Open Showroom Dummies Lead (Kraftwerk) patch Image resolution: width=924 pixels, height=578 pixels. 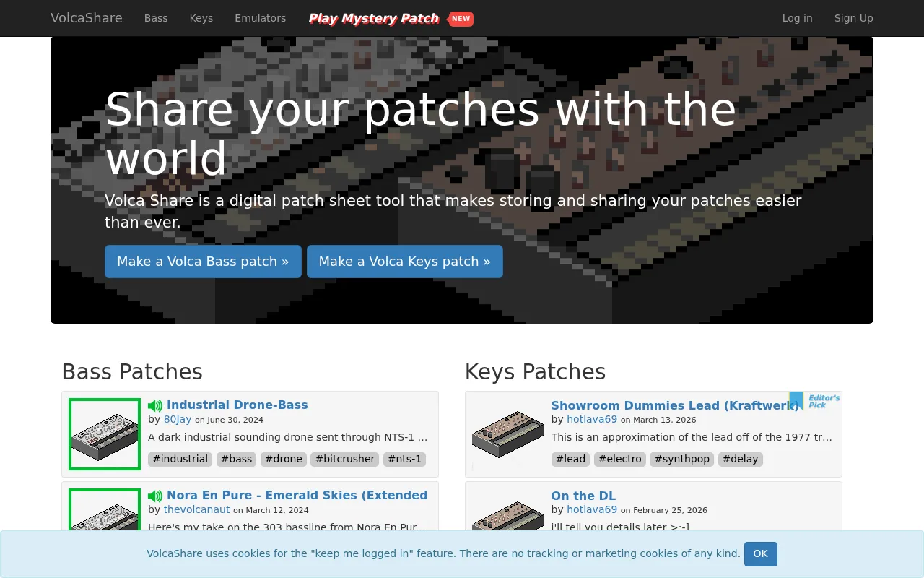pos(675,405)
